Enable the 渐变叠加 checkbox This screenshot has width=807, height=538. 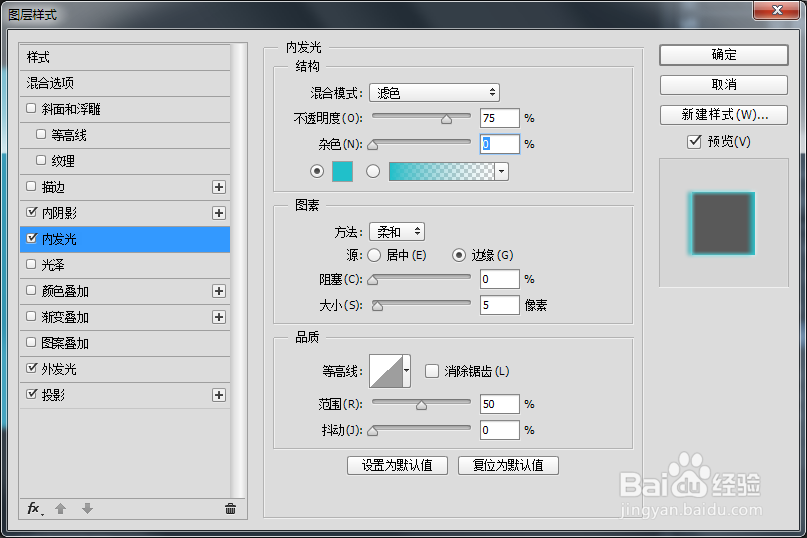[31, 316]
